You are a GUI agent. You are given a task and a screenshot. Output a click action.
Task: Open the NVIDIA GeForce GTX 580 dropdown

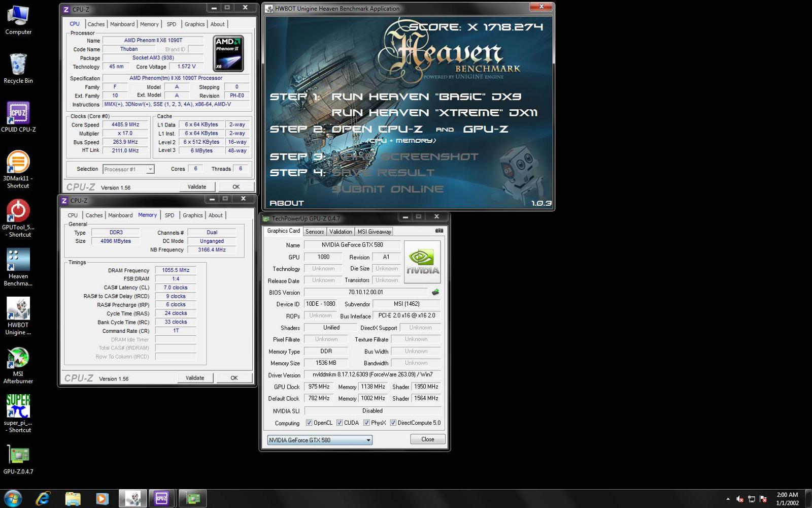coord(320,440)
